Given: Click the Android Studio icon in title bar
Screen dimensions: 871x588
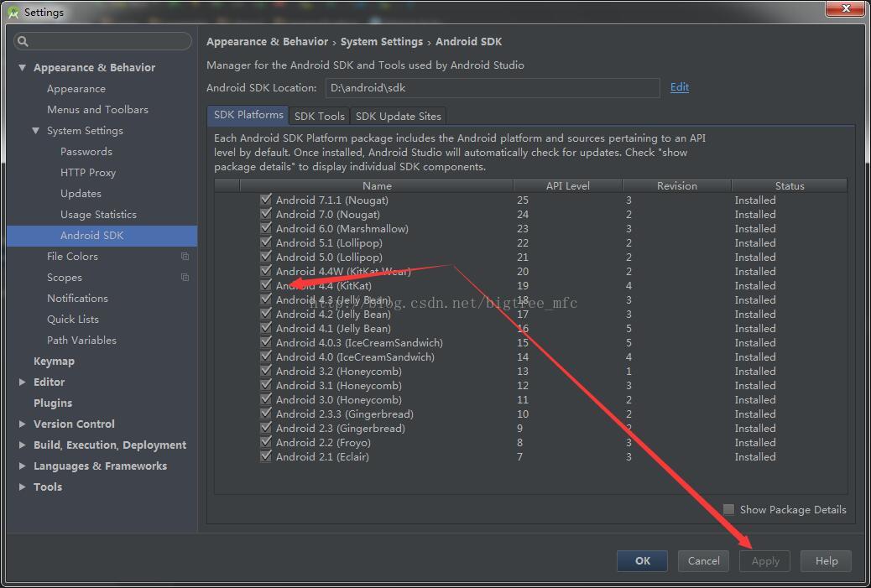Looking at the screenshot, I should coord(13,12).
